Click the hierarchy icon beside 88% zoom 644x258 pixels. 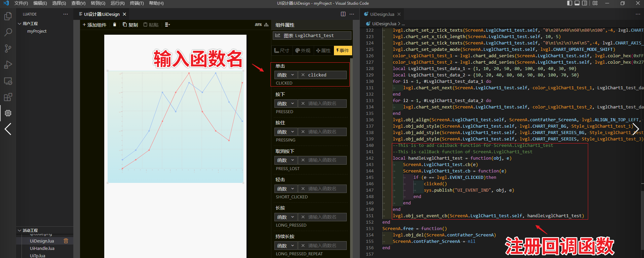pyautogui.click(x=266, y=25)
